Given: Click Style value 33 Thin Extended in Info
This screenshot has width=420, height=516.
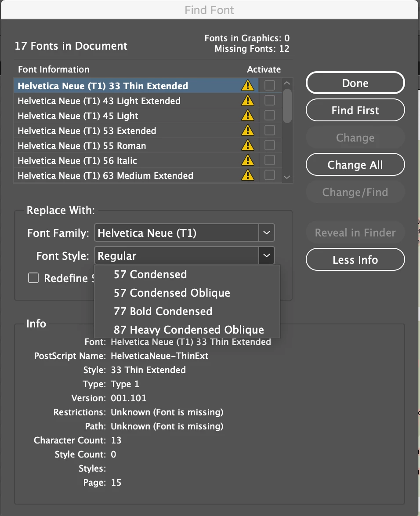Looking at the screenshot, I should pos(148,370).
